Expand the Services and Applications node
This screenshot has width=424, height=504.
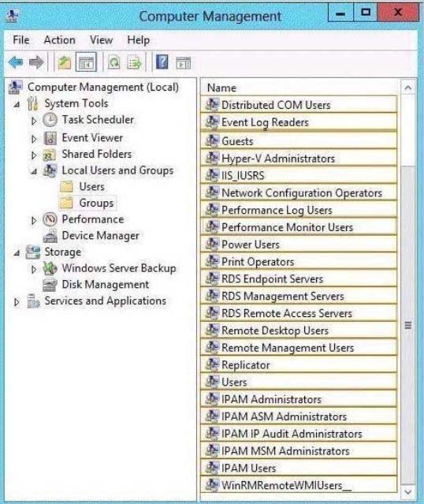click(x=17, y=302)
